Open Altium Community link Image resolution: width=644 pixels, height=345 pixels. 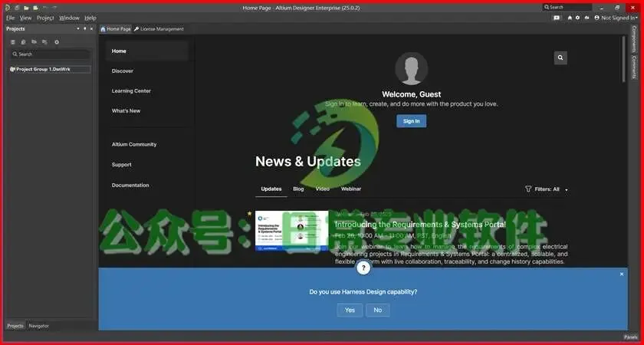click(134, 145)
